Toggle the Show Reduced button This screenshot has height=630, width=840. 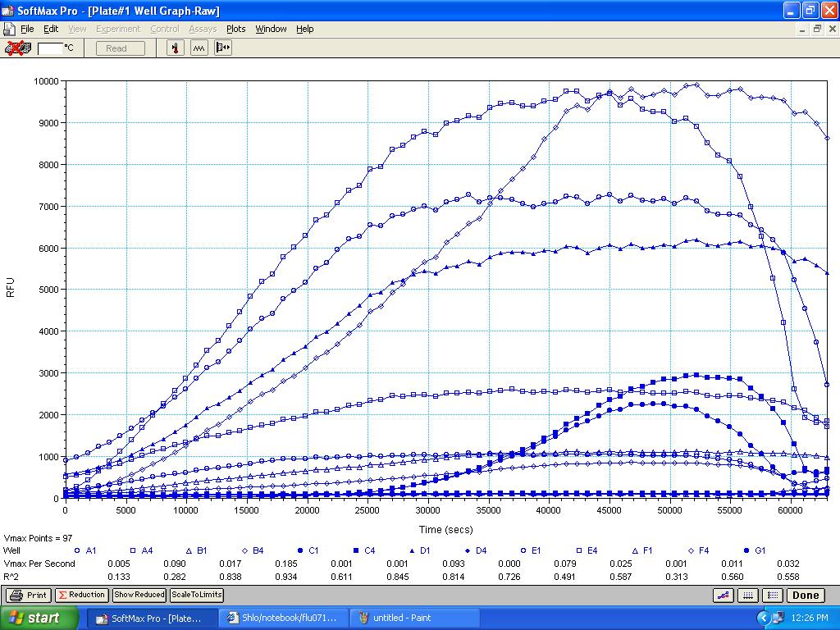tap(139, 595)
